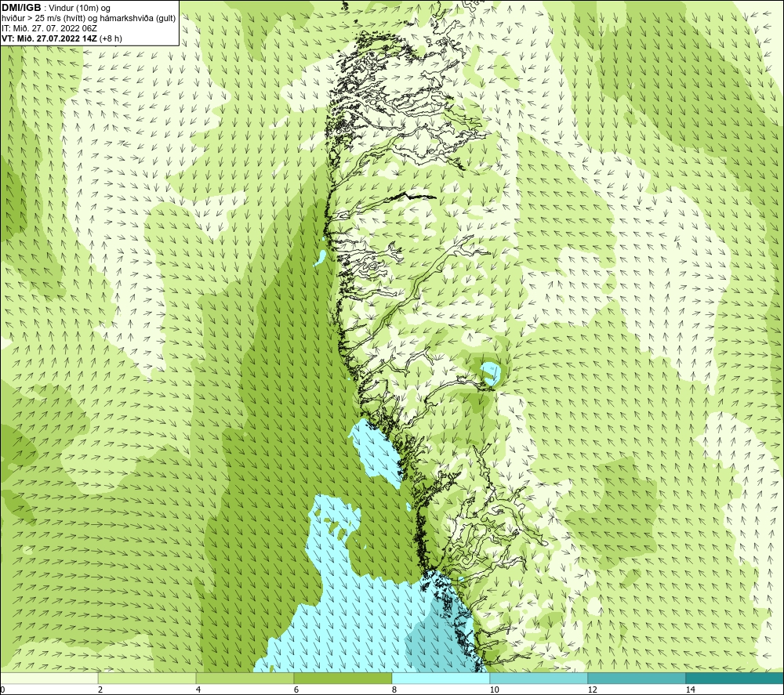Click the scale label '14'
The image size is (784, 695).
(x=690, y=690)
